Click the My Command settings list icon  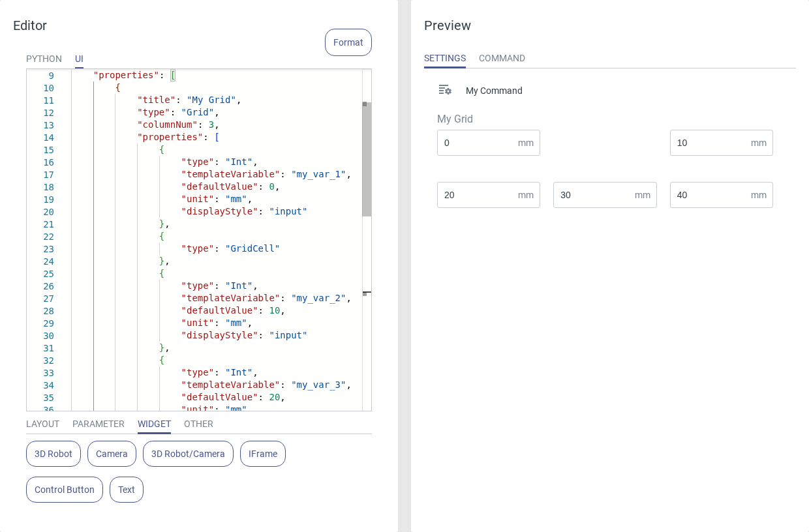(445, 90)
